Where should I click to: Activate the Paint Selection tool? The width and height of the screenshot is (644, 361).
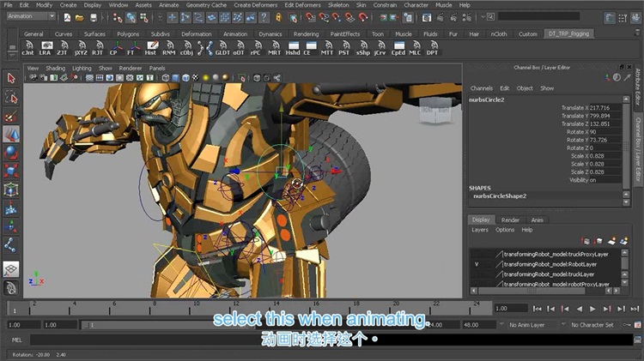(x=11, y=116)
